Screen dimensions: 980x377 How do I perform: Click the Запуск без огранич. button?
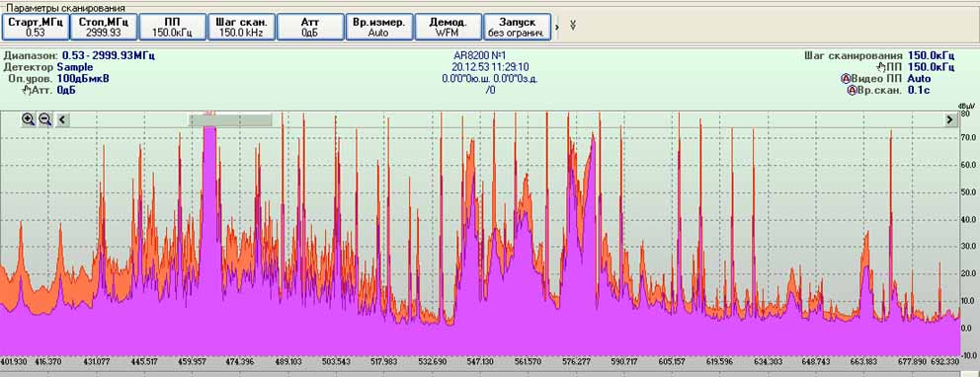(x=517, y=27)
